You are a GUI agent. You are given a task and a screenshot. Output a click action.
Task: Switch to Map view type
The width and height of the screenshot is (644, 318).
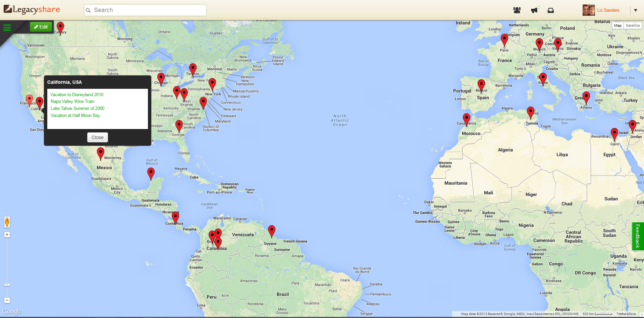point(618,25)
